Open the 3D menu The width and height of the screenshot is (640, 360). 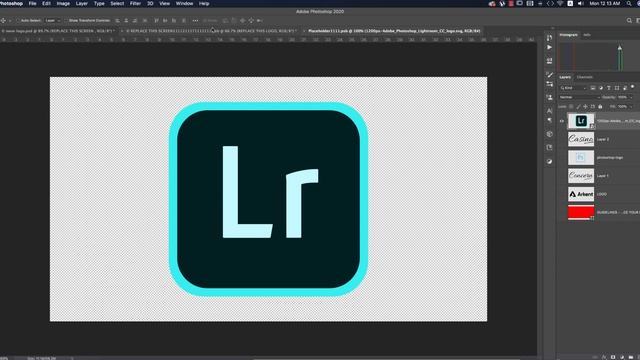tap(150, 3)
